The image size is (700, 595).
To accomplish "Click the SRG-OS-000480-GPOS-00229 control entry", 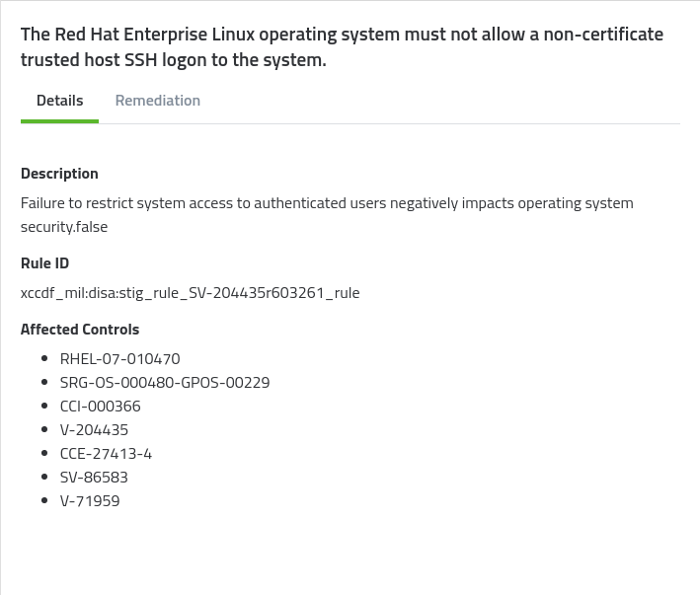I will click(x=165, y=383).
